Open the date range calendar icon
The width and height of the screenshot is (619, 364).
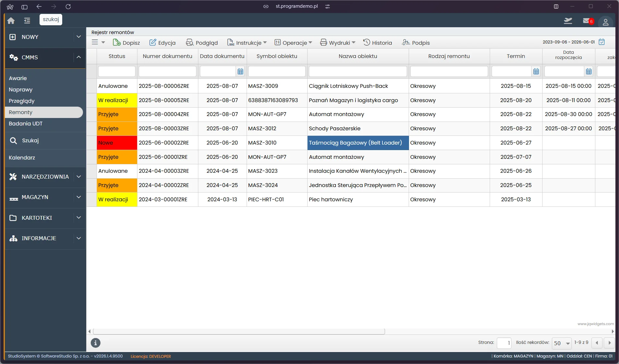602,42
